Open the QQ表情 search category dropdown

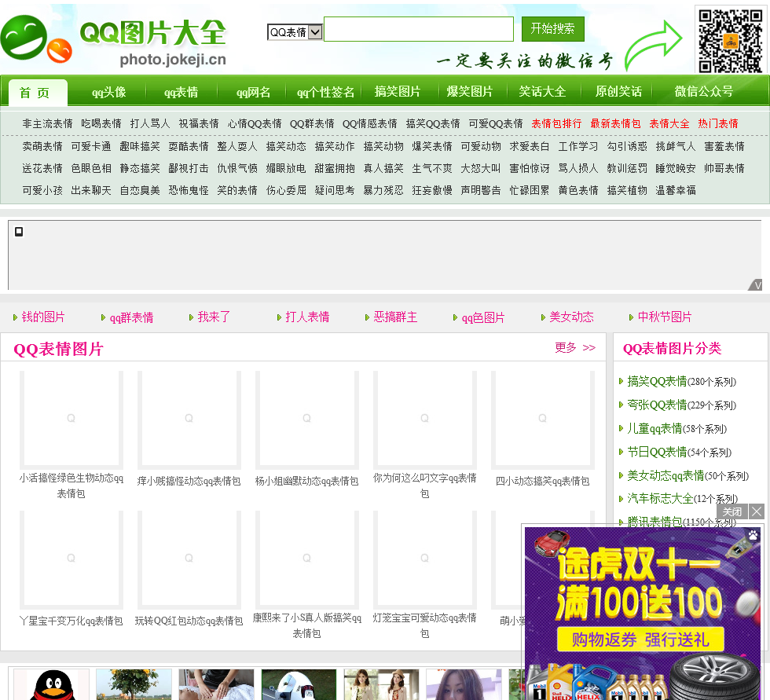coord(295,32)
